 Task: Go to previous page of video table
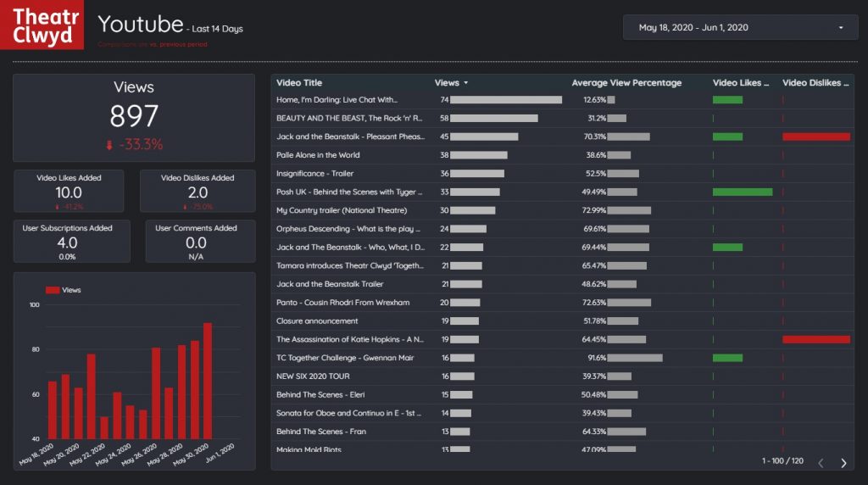coord(821,463)
